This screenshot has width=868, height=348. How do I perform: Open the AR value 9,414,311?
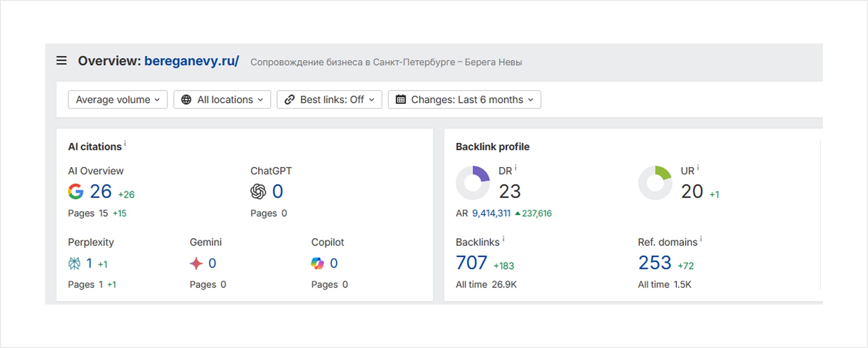[x=491, y=213]
